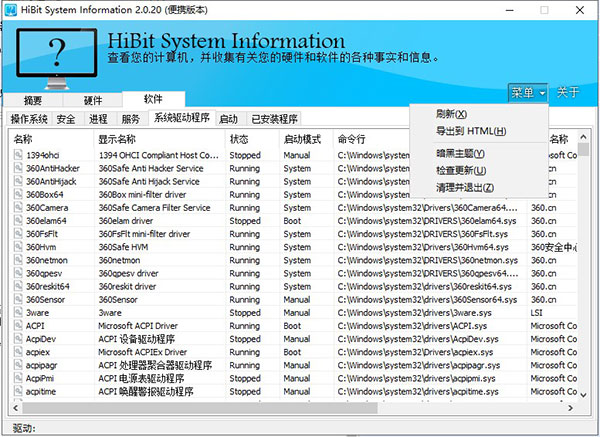The height and width of the screenshot is (437, 600).
Task: Click the horizontal scrollbar left arrow
Action: click(x=15, y=408)
